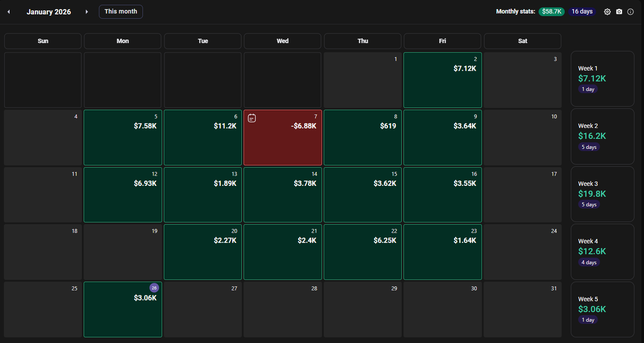Click the $58.7K monthly stats badge

click(552, 11)
